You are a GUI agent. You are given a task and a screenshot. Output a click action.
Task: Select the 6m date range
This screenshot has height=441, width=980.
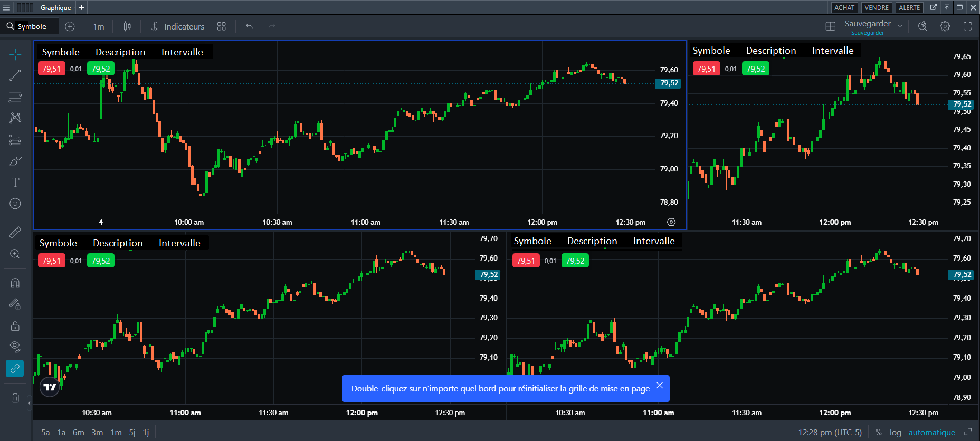point(78,433)
